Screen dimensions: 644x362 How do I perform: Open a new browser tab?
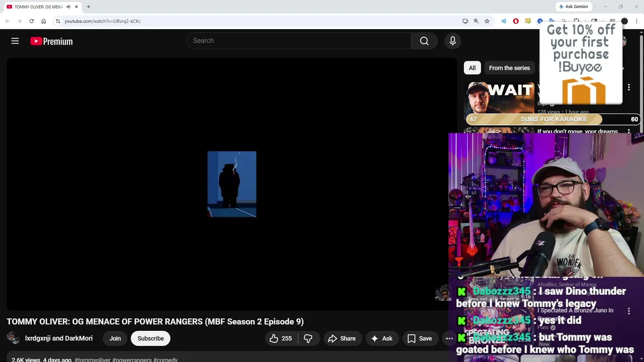[89, 7]
